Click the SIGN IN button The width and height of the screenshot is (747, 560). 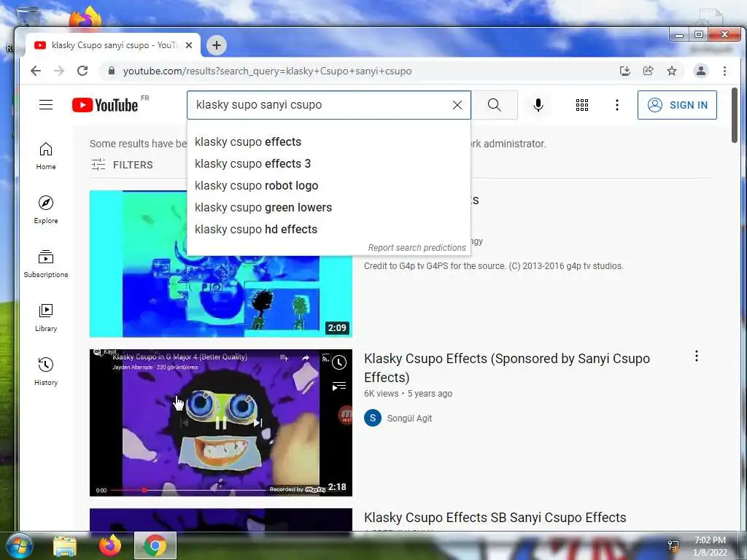tap(677, 105)
